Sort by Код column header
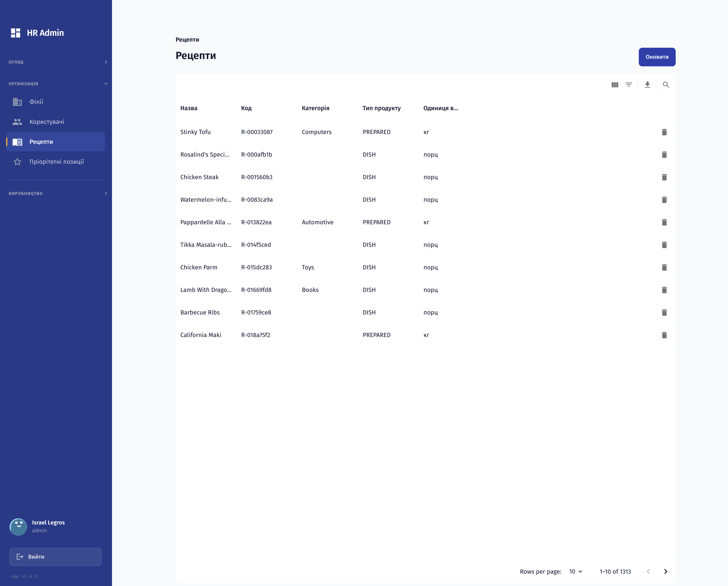 (x=246, y=108)
